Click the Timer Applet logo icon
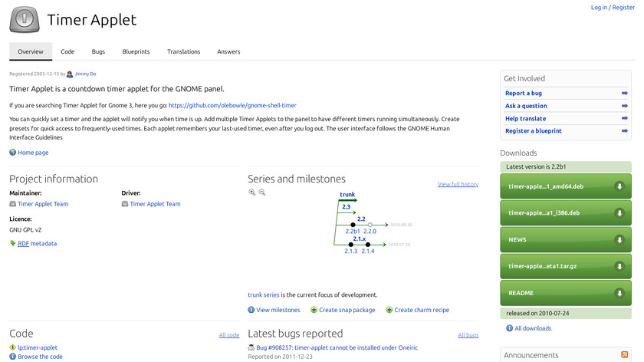Screen dimensions: 644x362 point(25,19)
